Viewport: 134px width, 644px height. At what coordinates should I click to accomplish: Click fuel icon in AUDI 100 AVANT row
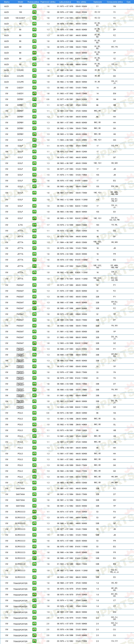click(34, 18)
